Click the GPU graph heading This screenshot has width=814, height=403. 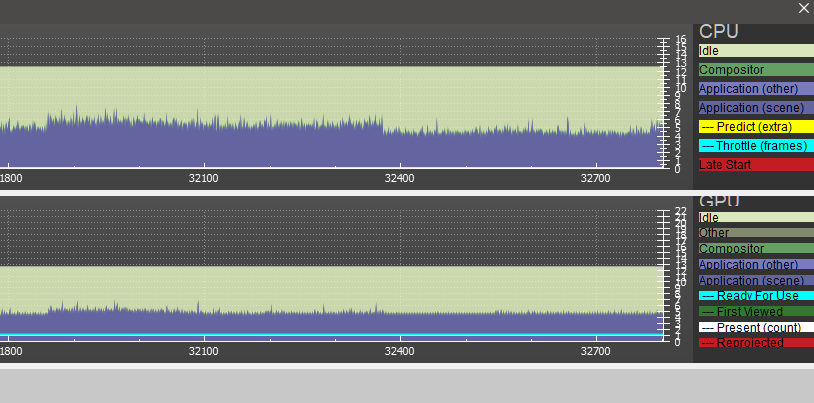[719, 202]
